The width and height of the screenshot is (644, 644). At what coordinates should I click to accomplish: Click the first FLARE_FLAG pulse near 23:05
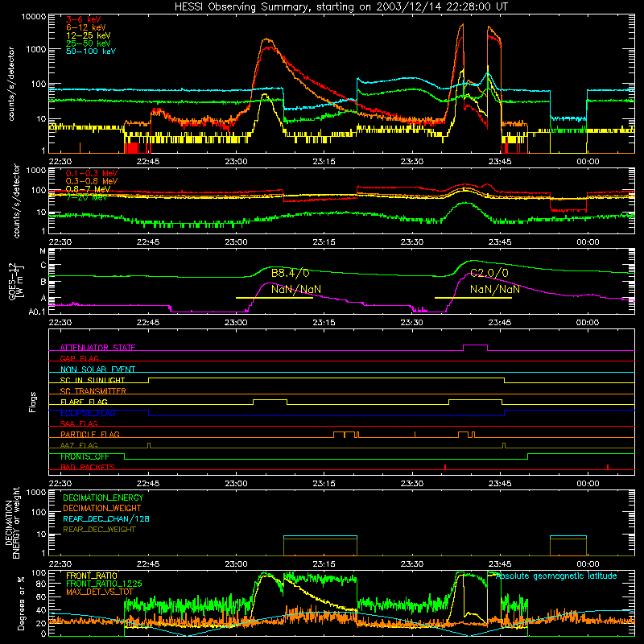point(270,400)
